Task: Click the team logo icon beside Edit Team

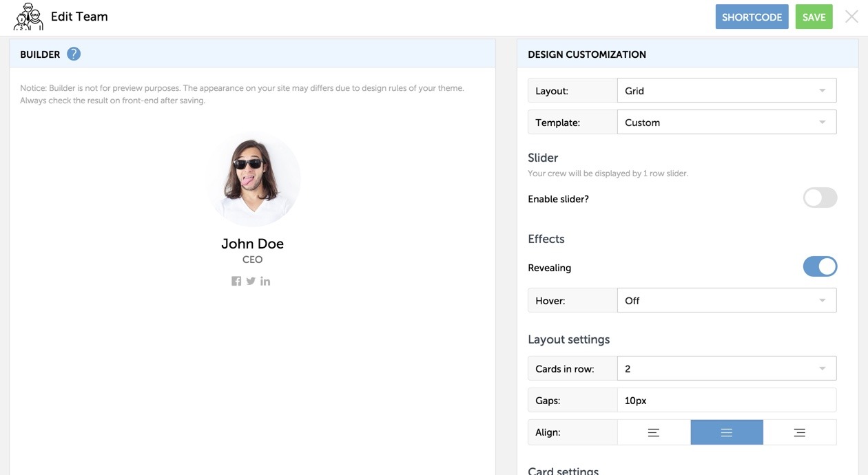Action: tap(28, 17)
